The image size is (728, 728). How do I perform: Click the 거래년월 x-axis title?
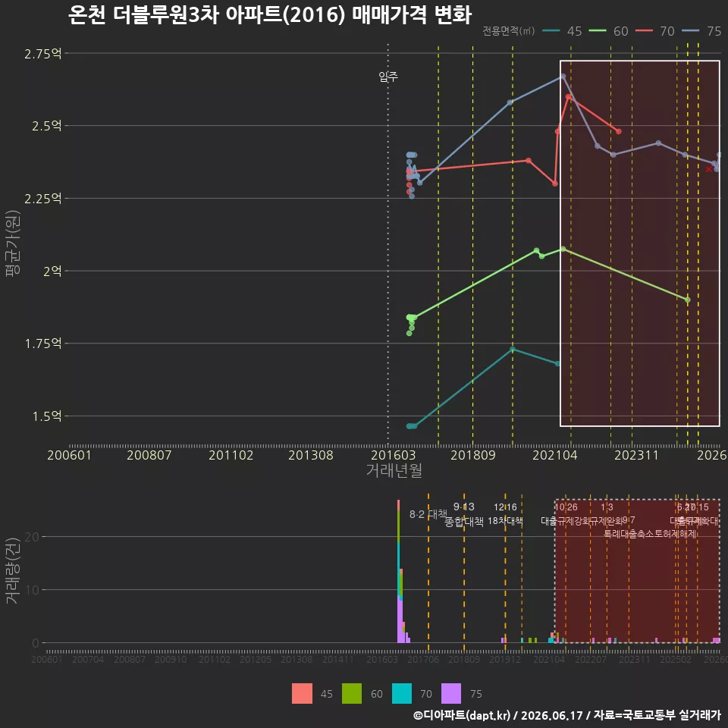click(394, 470)
